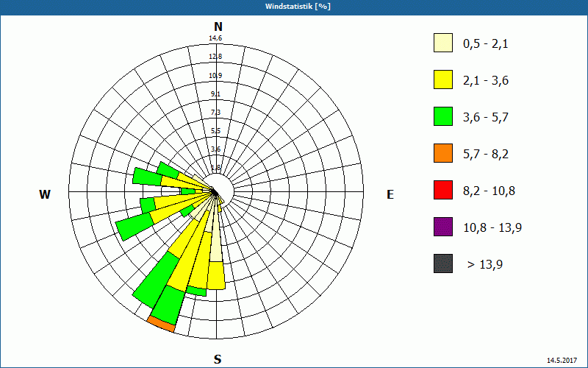Click the 9,1 ring scale value
Image resolution: width=588 pixels, height=368 pixels.
215,94
